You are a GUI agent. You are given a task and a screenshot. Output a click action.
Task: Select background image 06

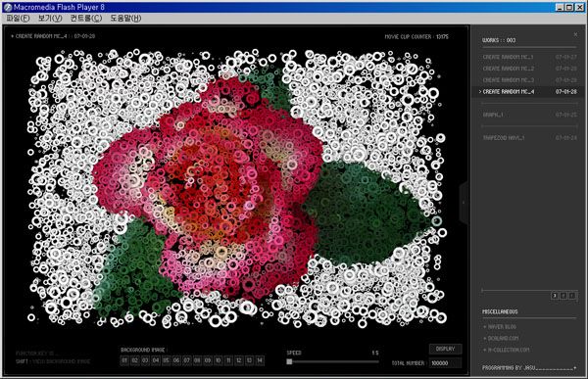[176, 360]
